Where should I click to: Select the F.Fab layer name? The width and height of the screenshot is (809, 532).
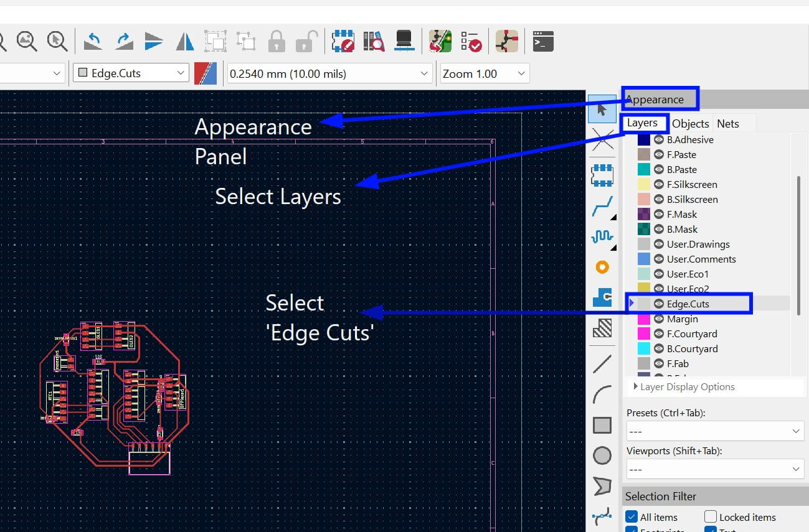pyautogui.click(x=678, y=364)
